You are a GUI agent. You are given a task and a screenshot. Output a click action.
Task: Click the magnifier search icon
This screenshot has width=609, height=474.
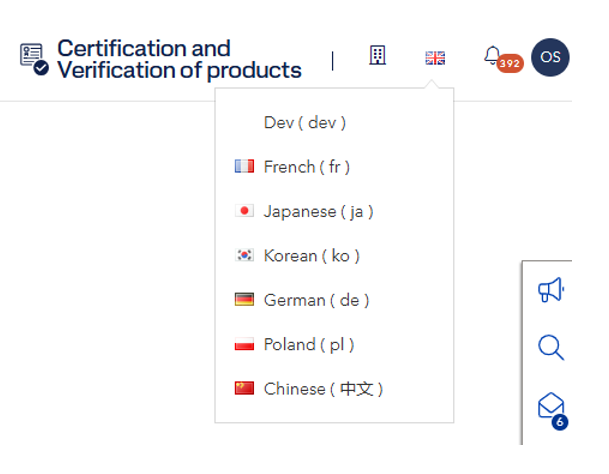(x=551, y=348)
